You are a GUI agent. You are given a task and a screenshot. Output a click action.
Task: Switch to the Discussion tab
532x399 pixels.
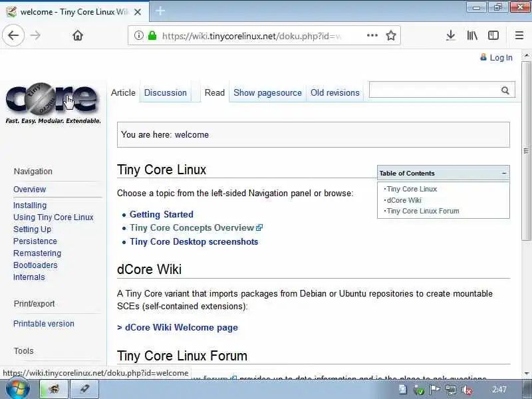[165, 92]
